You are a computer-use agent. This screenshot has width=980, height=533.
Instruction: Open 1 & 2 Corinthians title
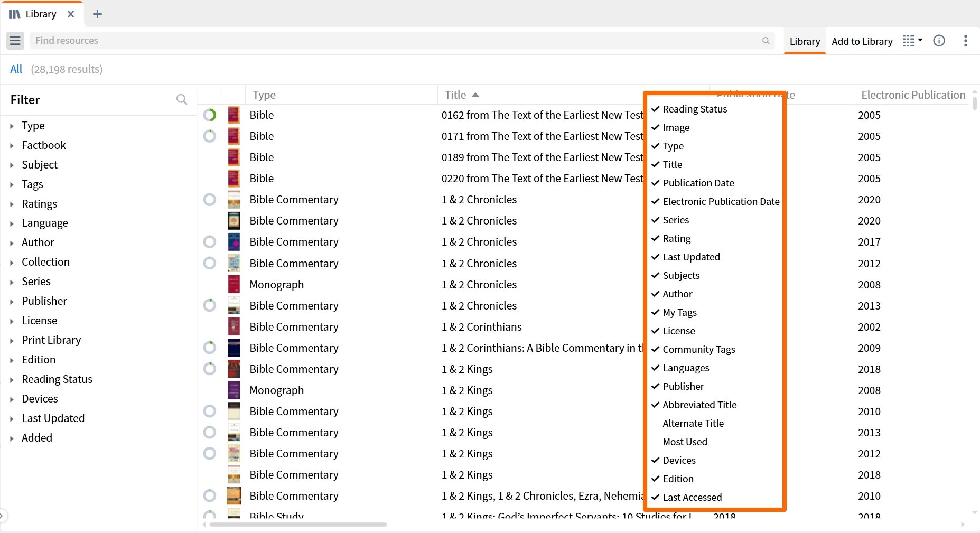[x=481, y=326]
